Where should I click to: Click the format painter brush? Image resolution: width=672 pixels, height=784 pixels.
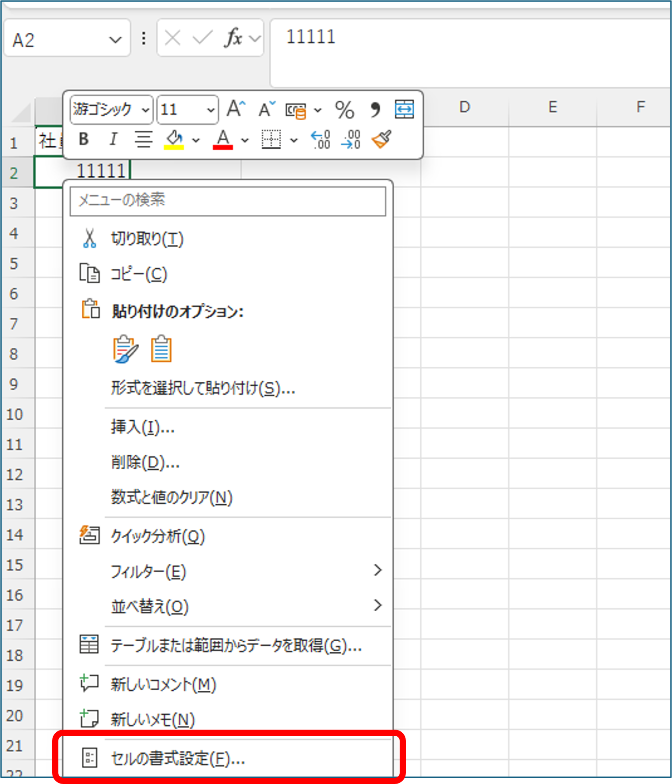(382, 139)
